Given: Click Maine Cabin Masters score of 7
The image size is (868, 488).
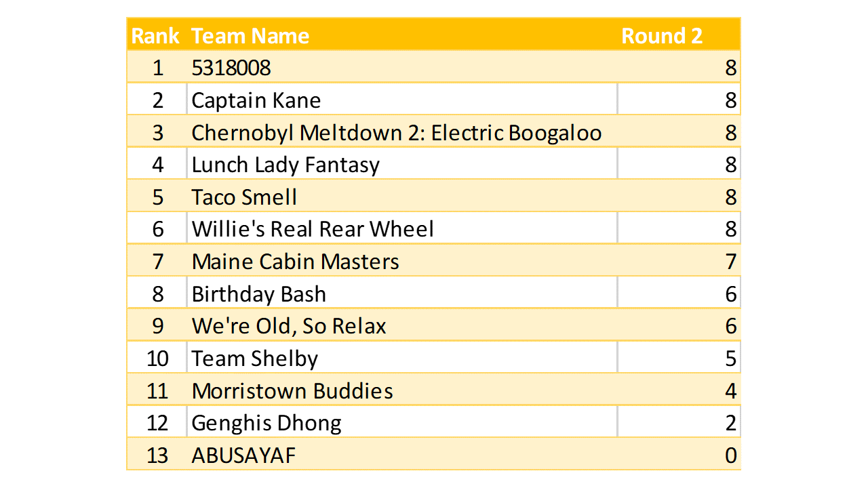Looking at the screenshot, I should tap(730, 262).
